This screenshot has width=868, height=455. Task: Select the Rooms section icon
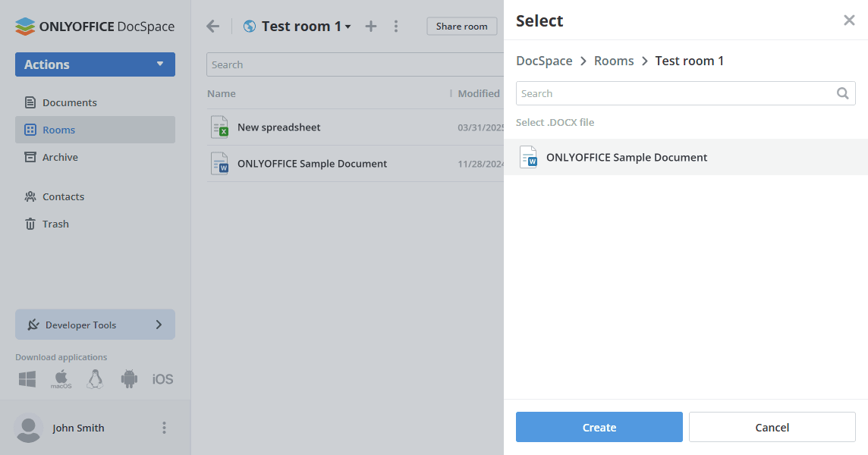30,129
